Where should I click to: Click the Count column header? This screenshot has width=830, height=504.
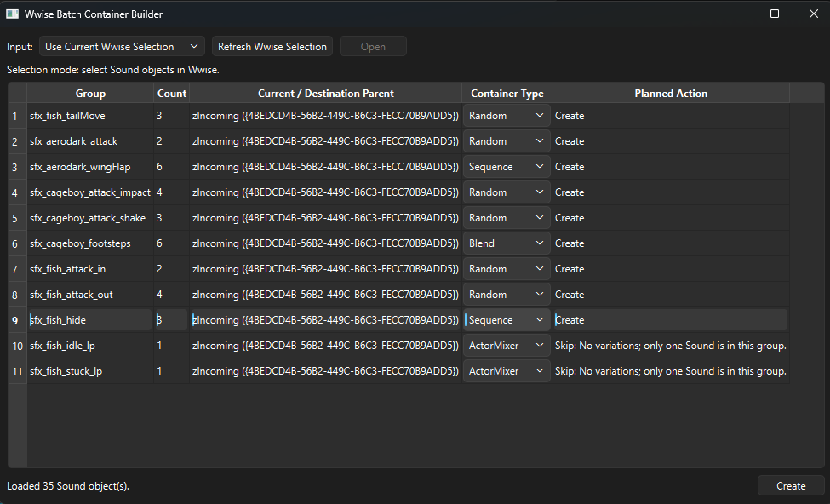[171, 93]
